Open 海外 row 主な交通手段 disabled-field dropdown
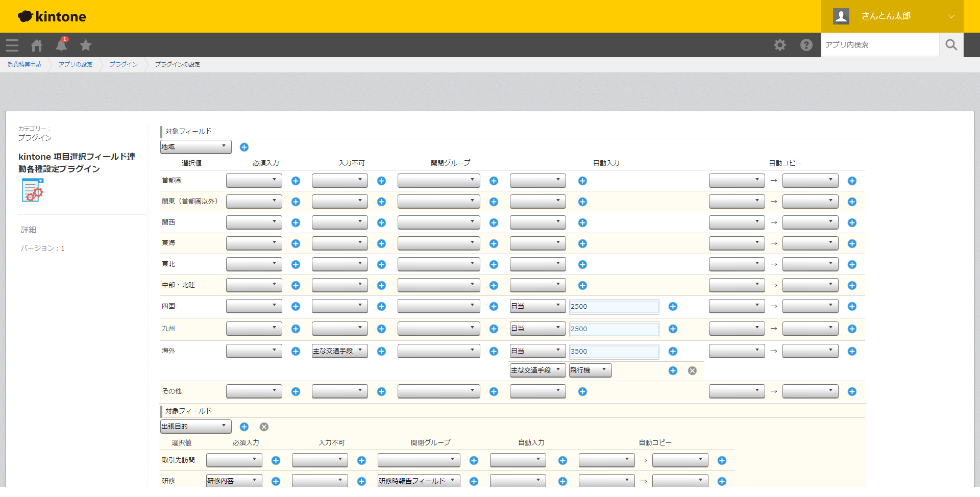 tap(340, 351)
